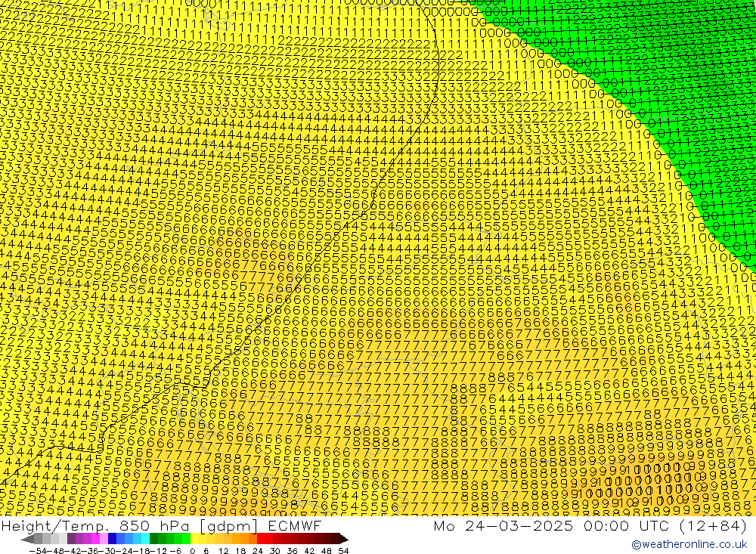
Task: Select the date 'Mo 24-03-2025'
Action: pyautogui.click(x=503, y=525)
